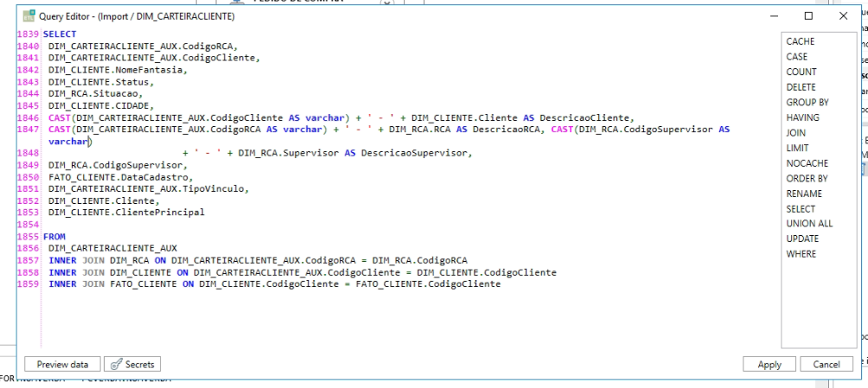
Task: Insert the NOCACHE keyword from list
Action: tap(807, 163)
